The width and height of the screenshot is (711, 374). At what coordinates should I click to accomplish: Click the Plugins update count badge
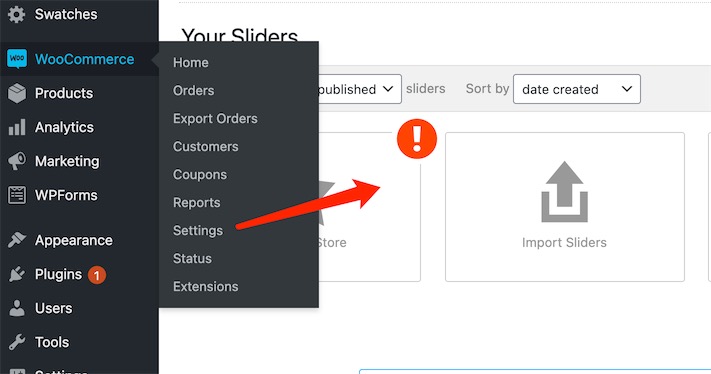(97, 275)
